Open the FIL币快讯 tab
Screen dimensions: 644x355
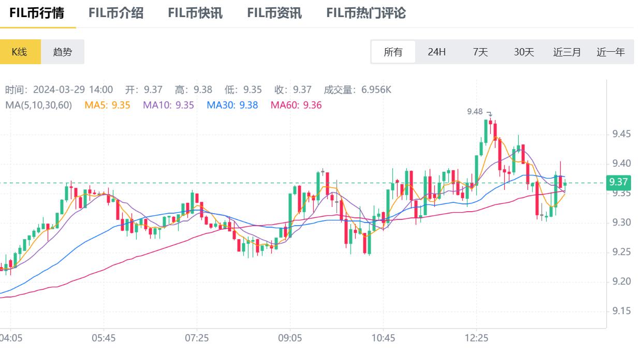[195, 13]
